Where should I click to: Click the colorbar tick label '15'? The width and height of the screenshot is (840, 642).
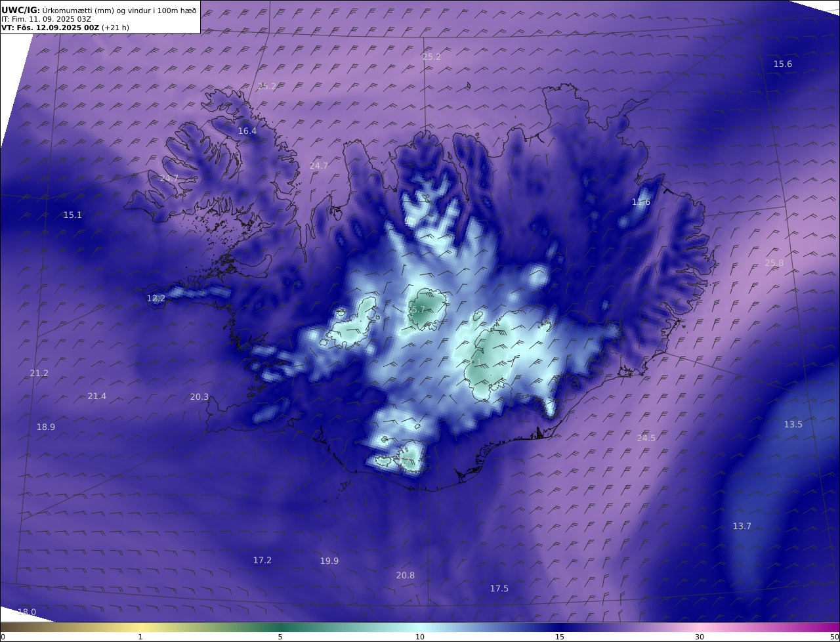560,637
